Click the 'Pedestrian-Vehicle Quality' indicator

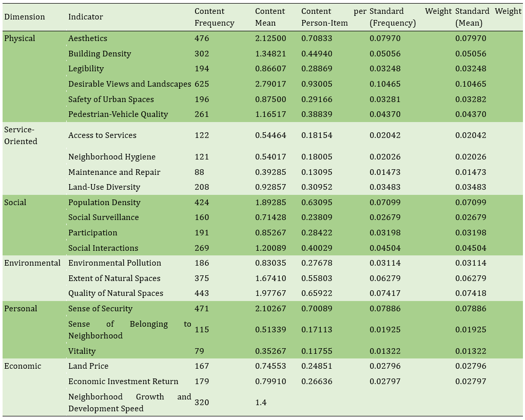[118, 114]
